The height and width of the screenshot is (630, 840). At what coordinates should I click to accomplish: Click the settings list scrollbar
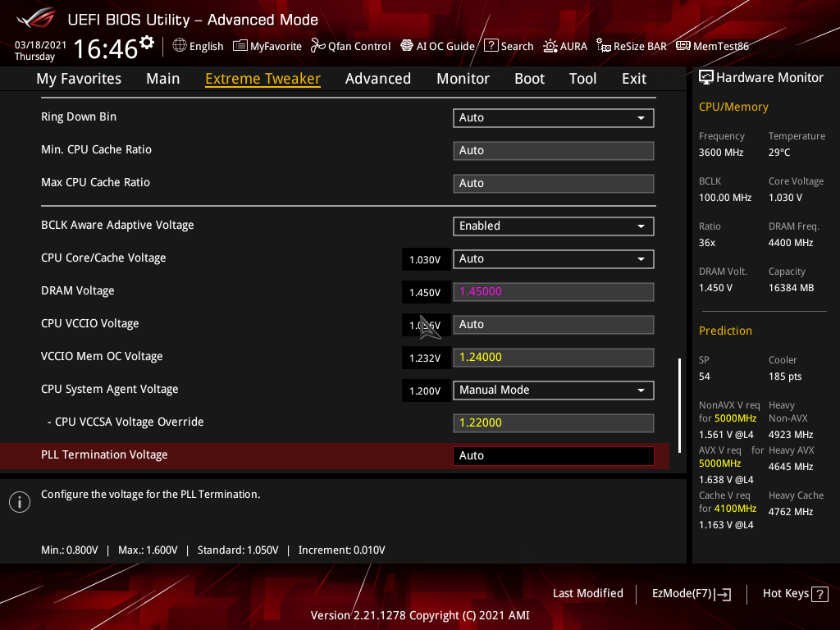tap(679, 405)
